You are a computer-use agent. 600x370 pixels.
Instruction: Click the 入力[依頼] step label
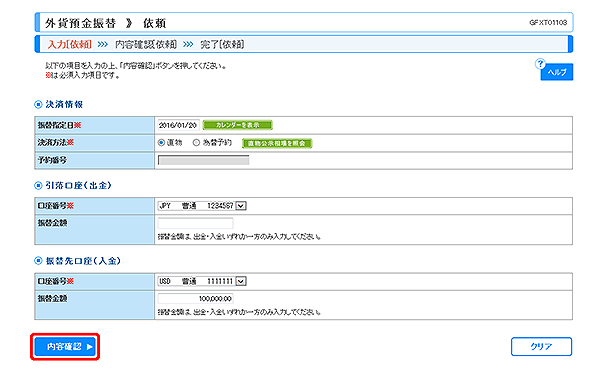pyautogui.click(x=69, y=44)
